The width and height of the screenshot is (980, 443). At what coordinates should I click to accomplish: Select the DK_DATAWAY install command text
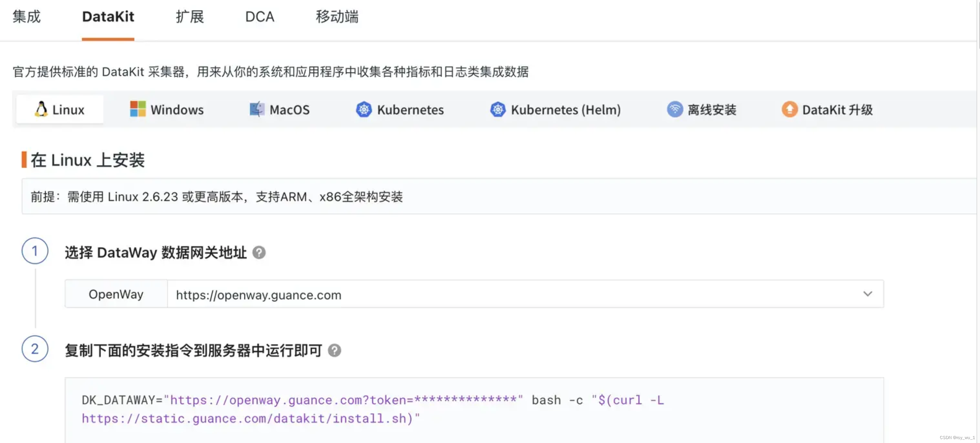(x=343, y=409)
